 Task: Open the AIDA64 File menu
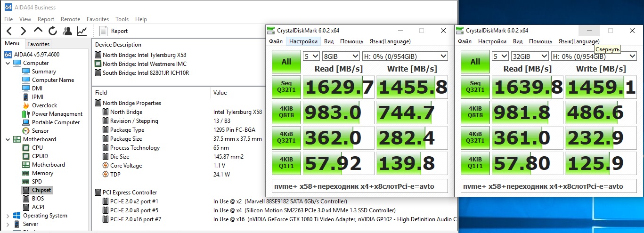point(8,19)
